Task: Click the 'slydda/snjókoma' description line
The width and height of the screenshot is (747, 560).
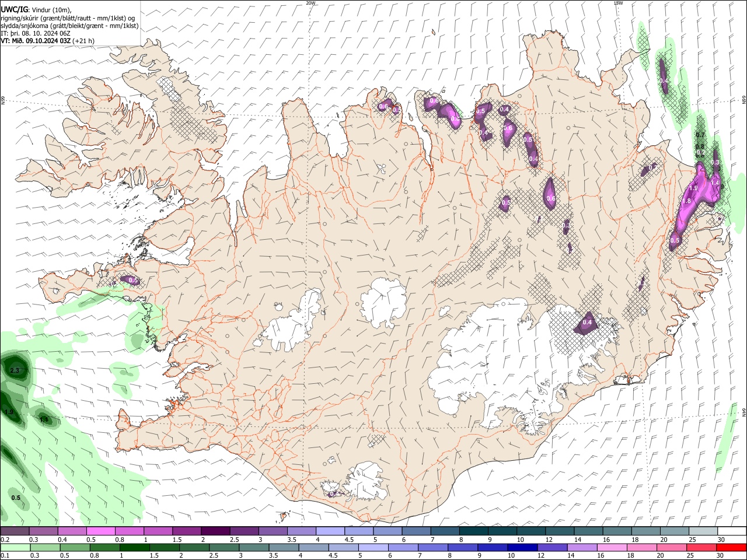Action: pyautogui.click(x=69, y=26)
